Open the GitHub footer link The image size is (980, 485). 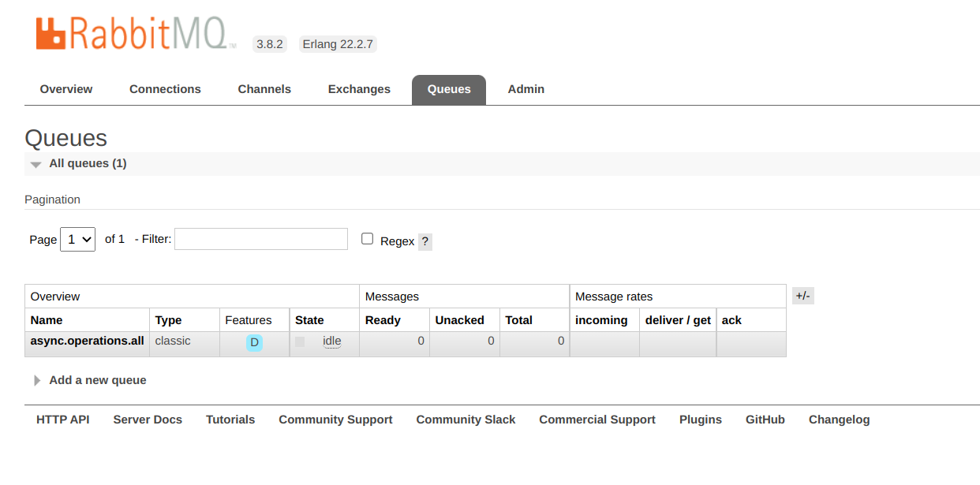coord(765,420)
